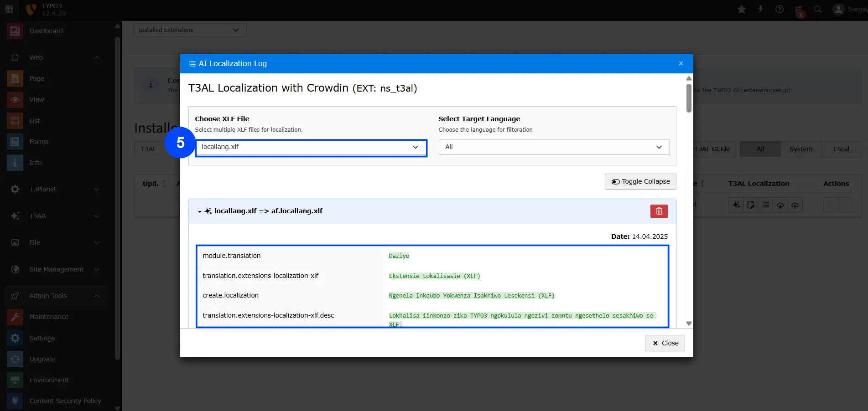Open Content Security Policy menu item

tap(65, 401)
